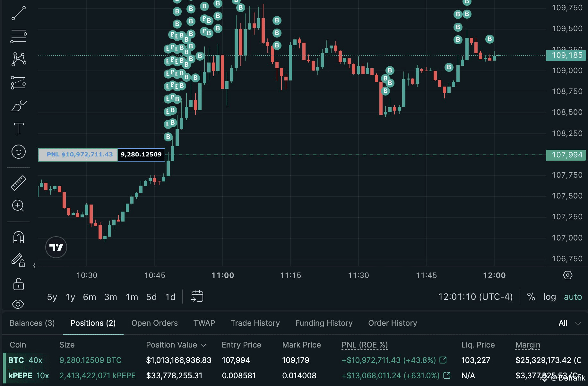
Task: Open chart settings via the gear icon
Action: coord(567,275)
